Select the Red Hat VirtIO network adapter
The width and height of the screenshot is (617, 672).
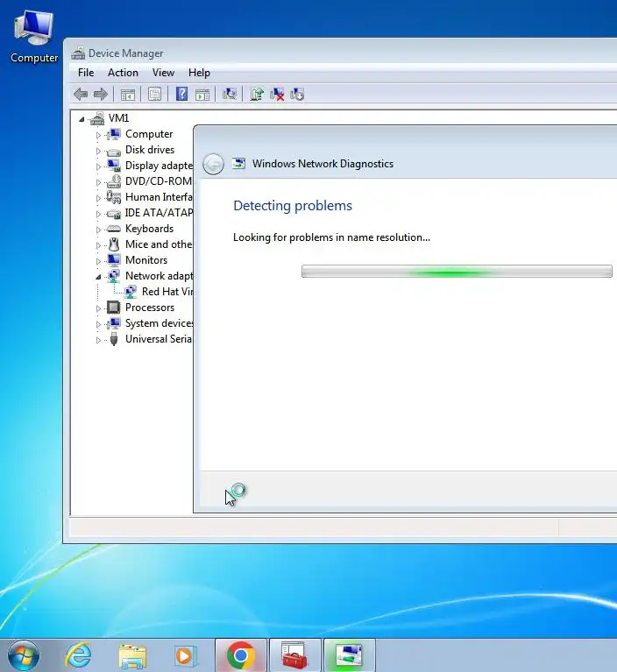pyautogui.click(x=167, y=292)
